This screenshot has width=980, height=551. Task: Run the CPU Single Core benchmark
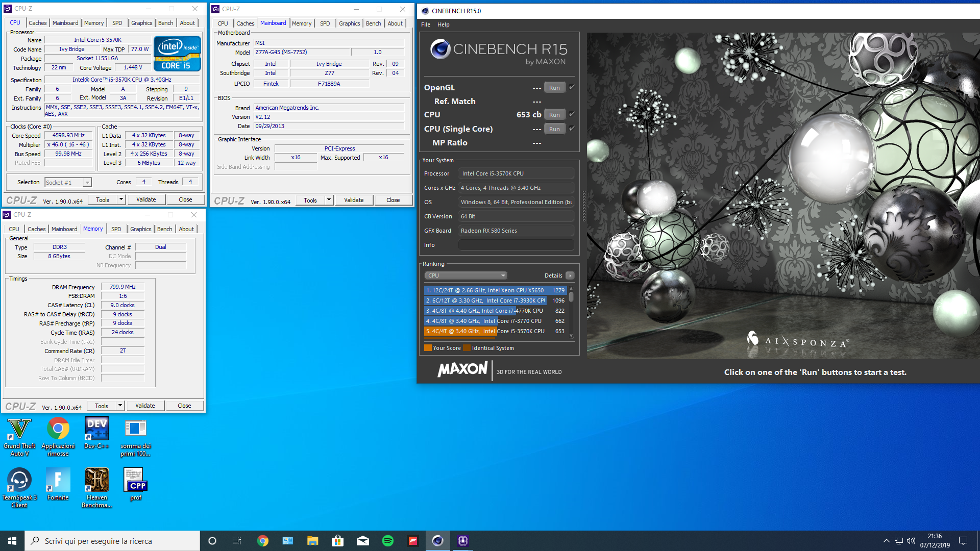[555, 129]
